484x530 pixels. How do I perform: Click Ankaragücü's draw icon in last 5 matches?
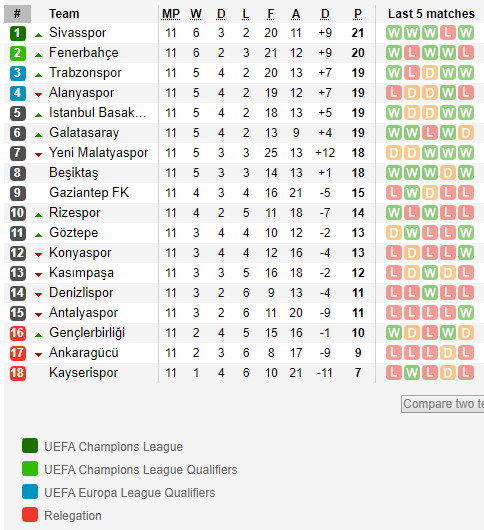click(x=447, y=353)
